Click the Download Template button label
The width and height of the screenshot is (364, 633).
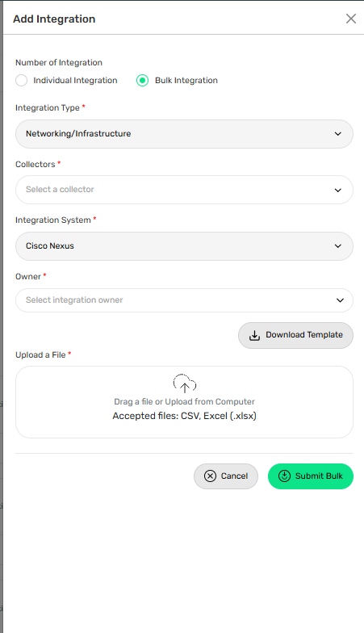click(x=304, y=334)
